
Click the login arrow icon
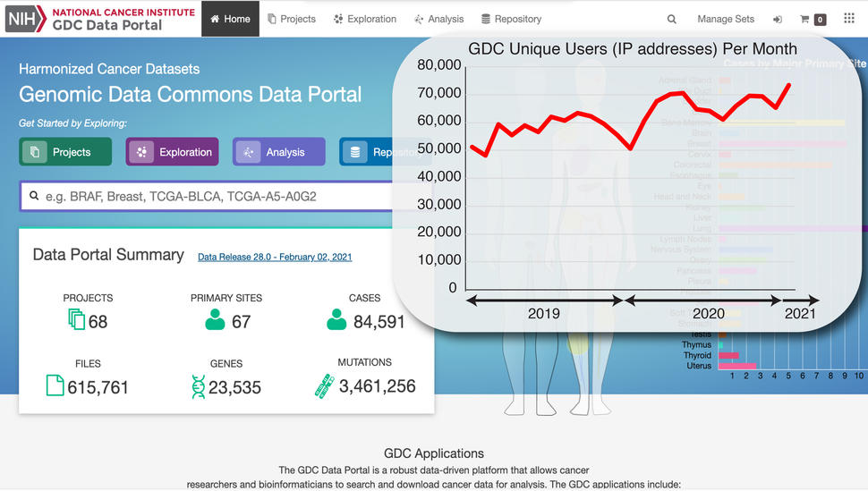coord(778,19)
